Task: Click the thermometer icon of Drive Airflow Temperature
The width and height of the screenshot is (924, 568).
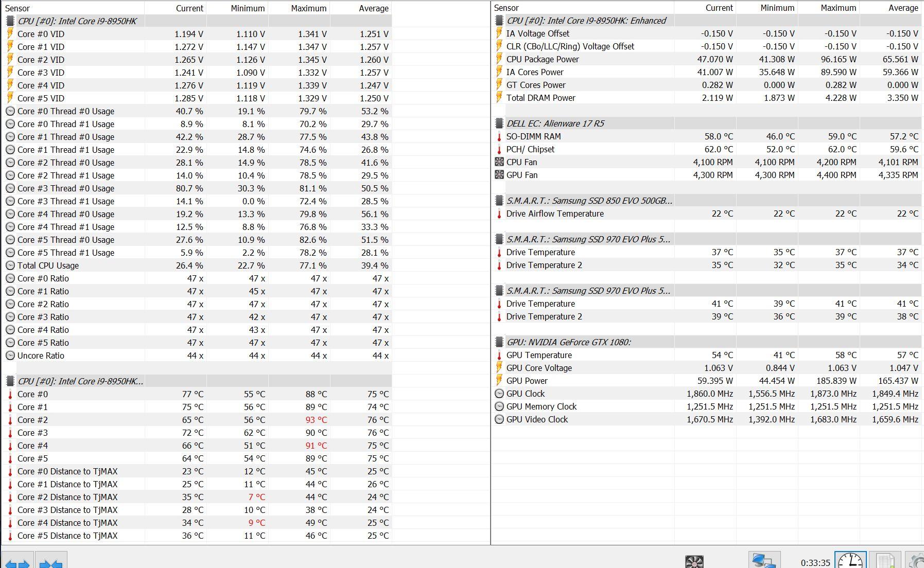Action: (499, 214)
